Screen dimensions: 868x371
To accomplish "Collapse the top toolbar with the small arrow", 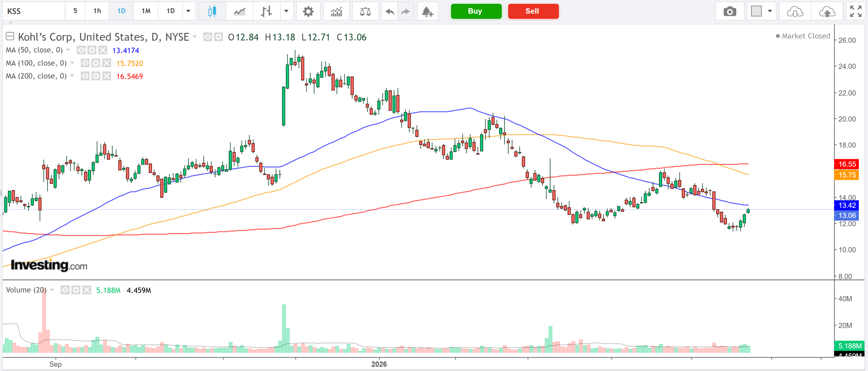I will coord(10,22).
